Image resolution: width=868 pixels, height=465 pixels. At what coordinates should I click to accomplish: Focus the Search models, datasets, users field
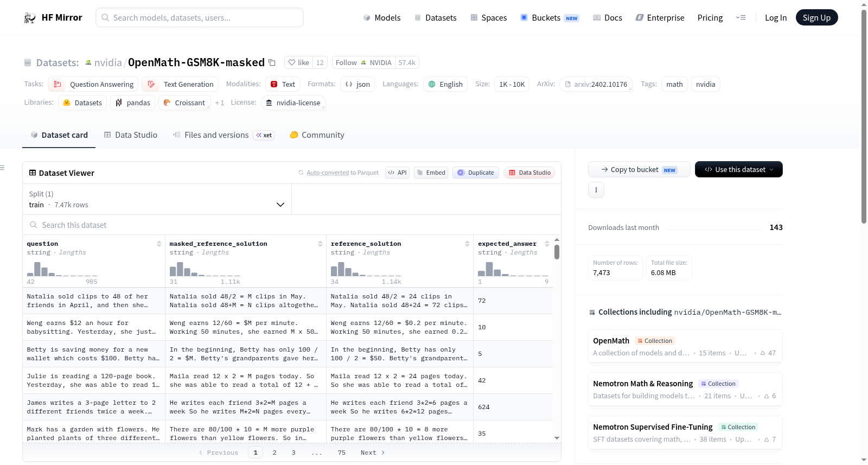pos(200,17)
